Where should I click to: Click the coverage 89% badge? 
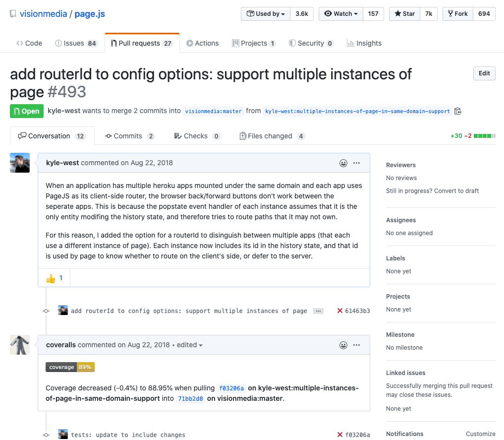[70, 367]
